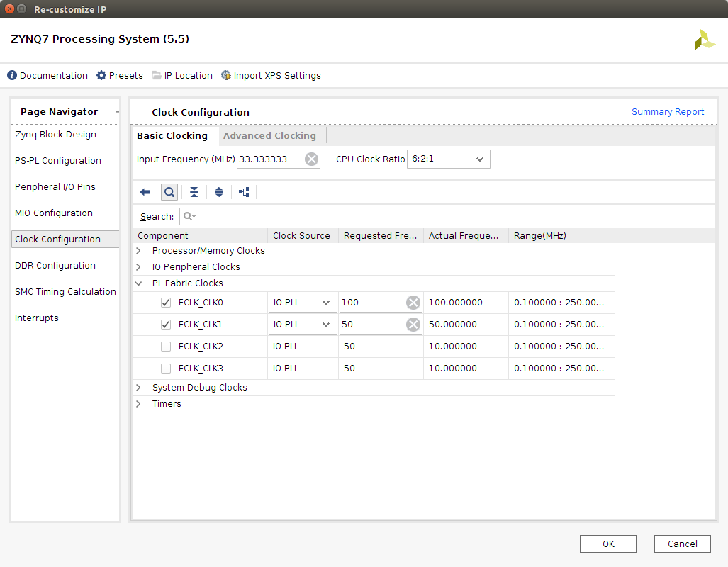
Task: Open the CPU Clock Ratio dropdown
Action: [449, 159]
